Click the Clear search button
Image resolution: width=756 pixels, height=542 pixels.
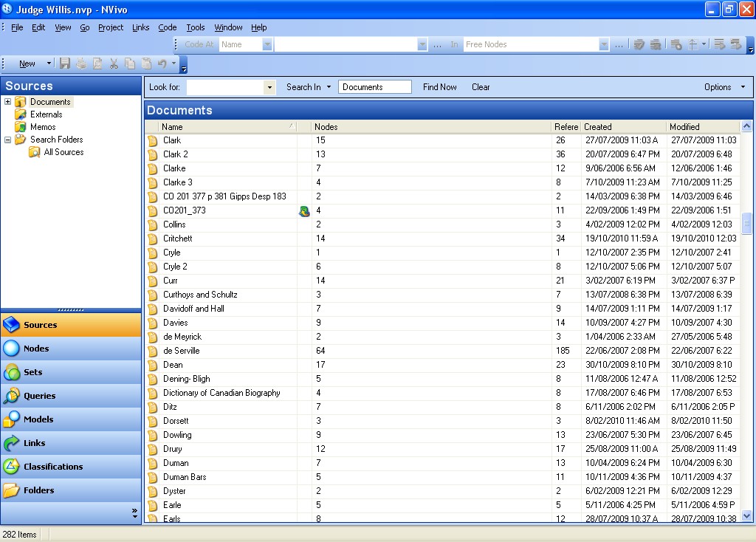(481, 87)
